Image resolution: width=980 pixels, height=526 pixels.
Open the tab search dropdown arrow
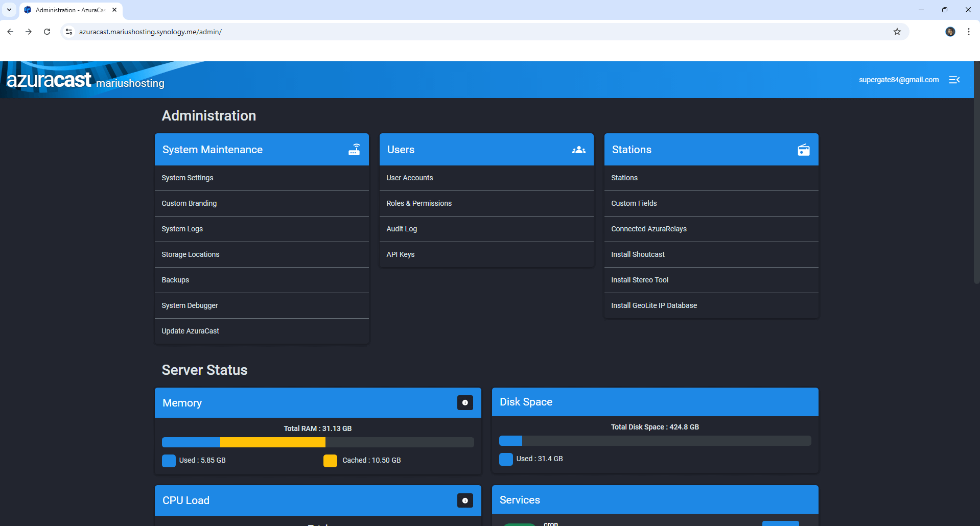pos(9,10)
